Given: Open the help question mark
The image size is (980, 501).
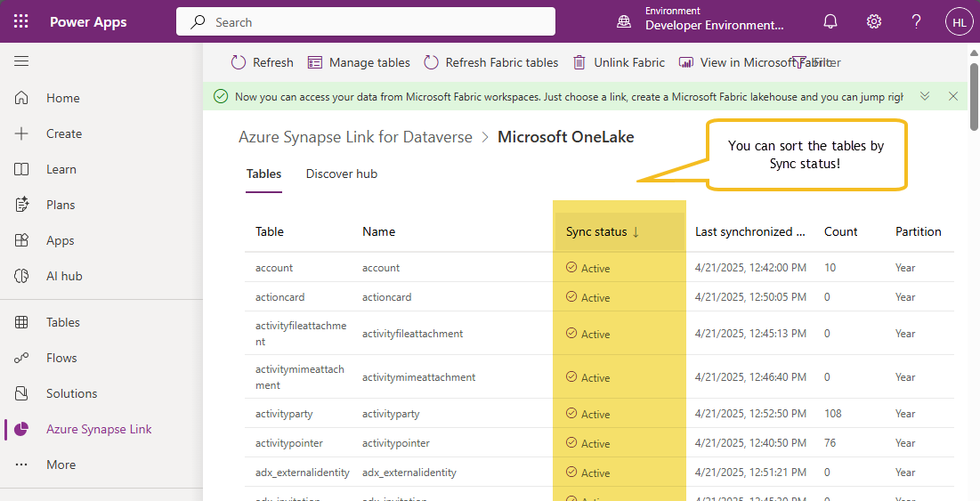Looking at the screenshot, I should click(x=916, y=22).
